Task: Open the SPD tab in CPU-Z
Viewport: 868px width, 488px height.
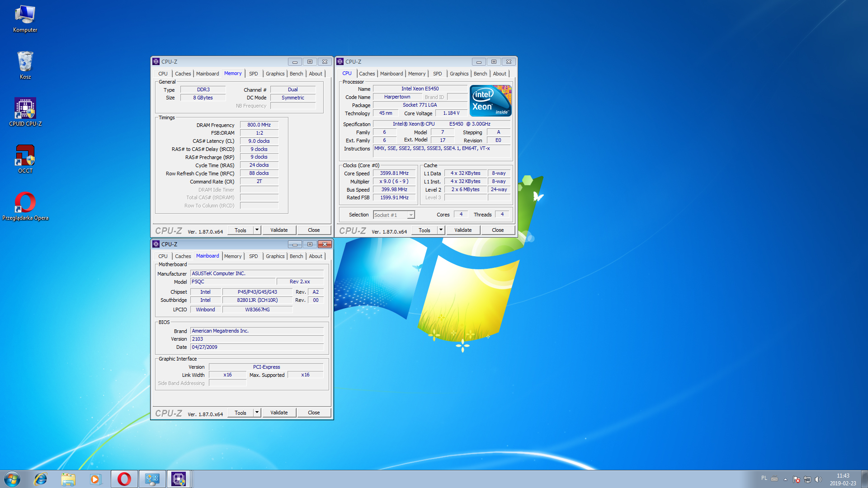Action: pos(253,73)
